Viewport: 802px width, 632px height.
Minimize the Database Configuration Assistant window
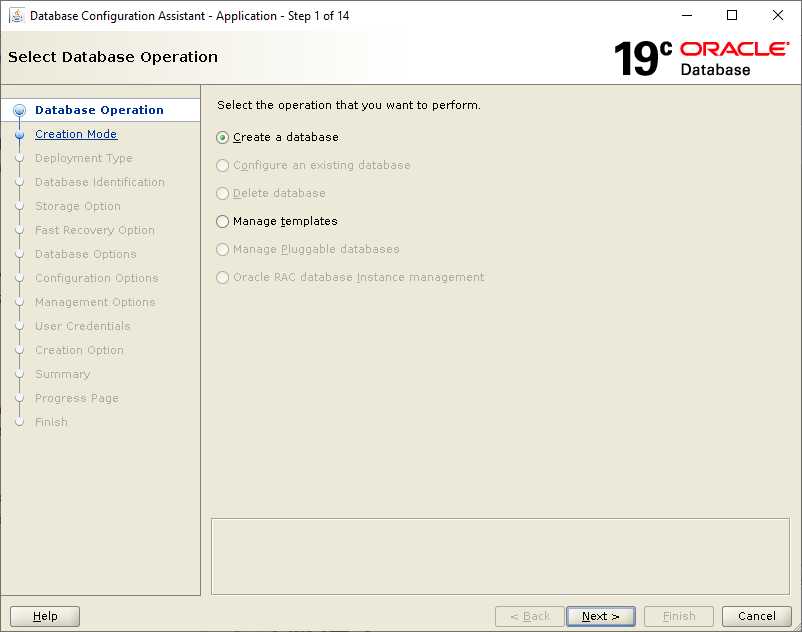coord(687,15)
